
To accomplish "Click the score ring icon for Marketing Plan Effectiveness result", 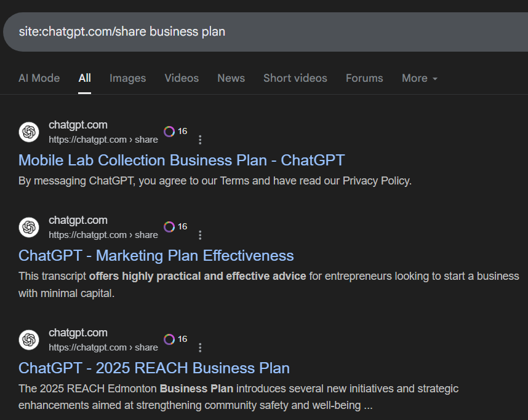I will [169, 227].
